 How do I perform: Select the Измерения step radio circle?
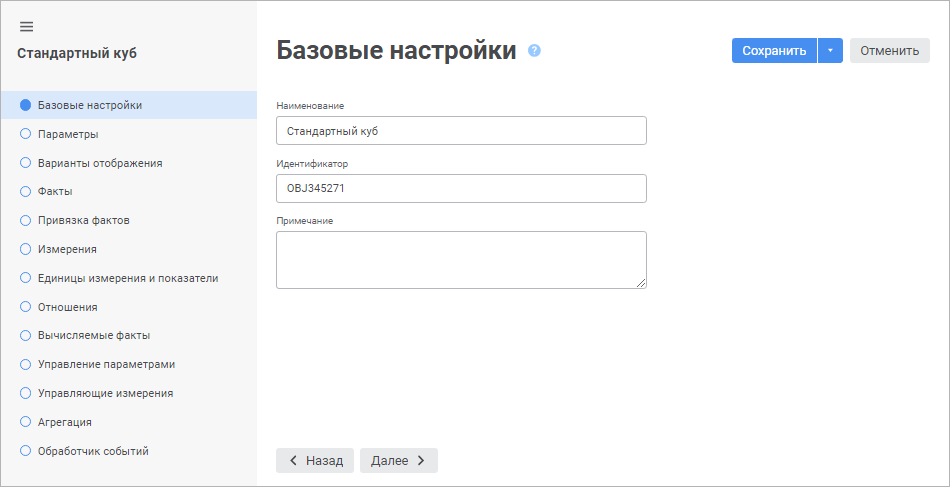tap(26, 249)
